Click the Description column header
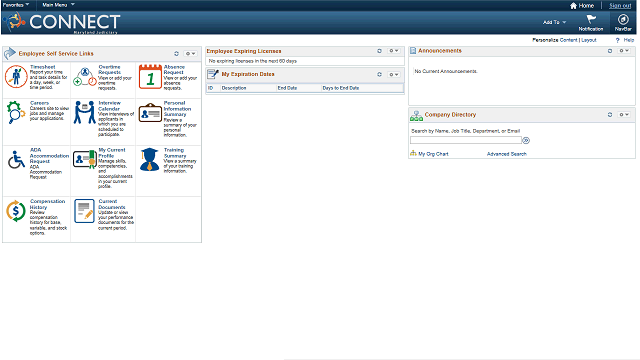The height and width of the screenshot is (360, 640). 234,88
